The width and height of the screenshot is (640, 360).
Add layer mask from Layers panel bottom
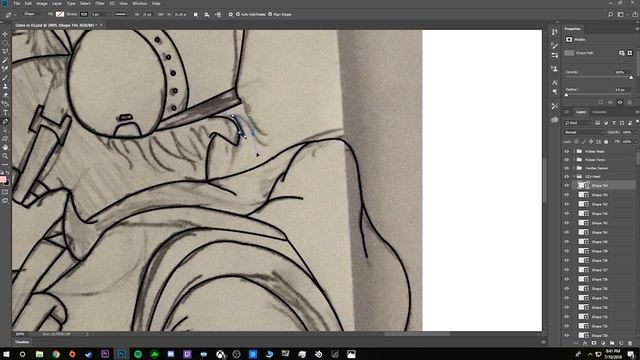point(594,343)
